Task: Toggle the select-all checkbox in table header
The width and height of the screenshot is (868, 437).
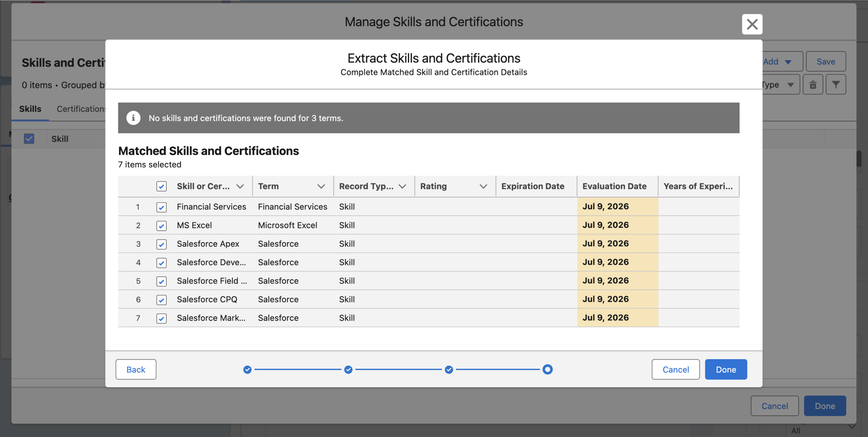Action: [x=161, y=187]
